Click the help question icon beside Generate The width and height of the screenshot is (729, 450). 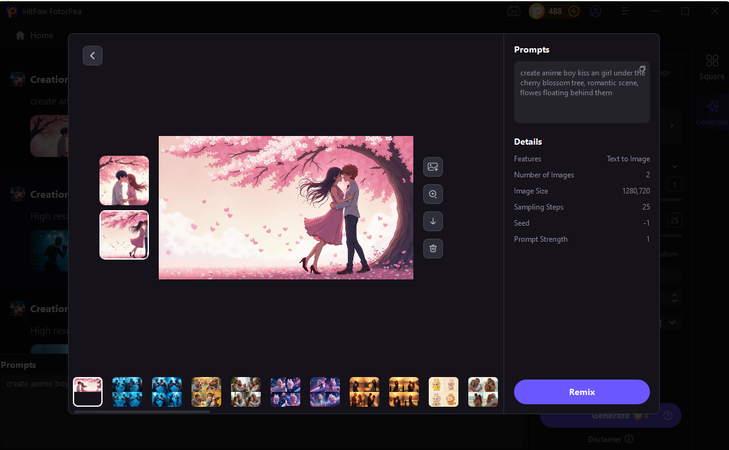(668, 416)
